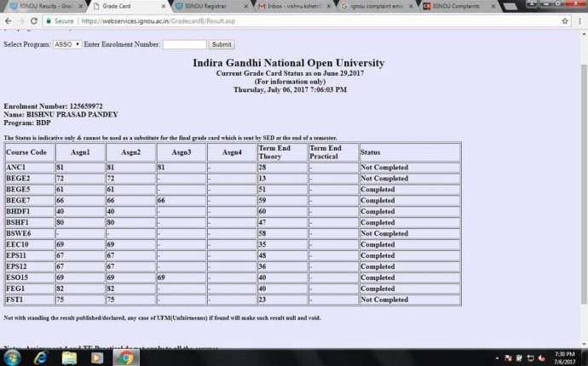Click the BEGE7 course code cell

click(x=30, y=200)
